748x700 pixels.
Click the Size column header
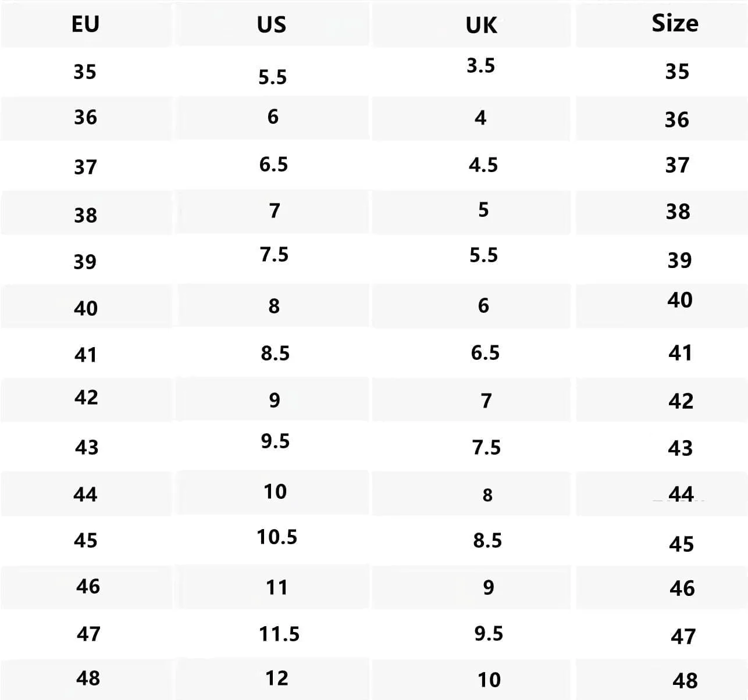point(675,23)
